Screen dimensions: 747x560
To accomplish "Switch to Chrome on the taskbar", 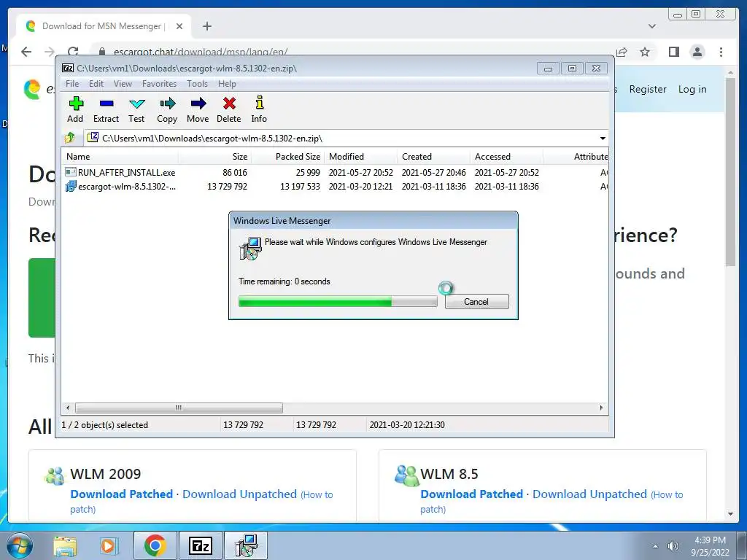I will (155, 545).
